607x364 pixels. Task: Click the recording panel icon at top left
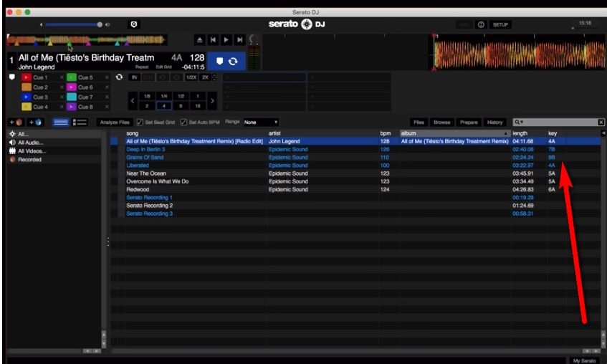[x=134, y=24]
